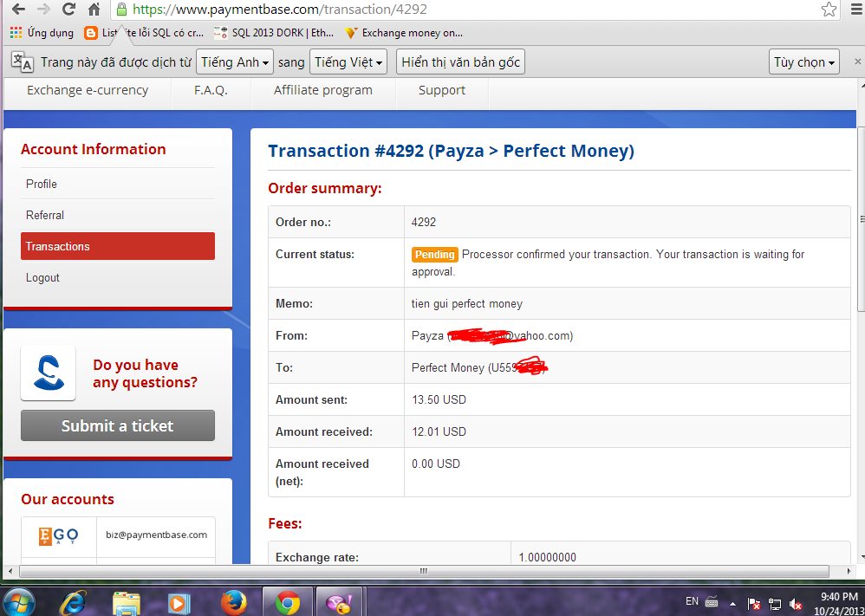865x616 pixels.
Task: Click the Submit a ticket button
Action: pos(118,425)
